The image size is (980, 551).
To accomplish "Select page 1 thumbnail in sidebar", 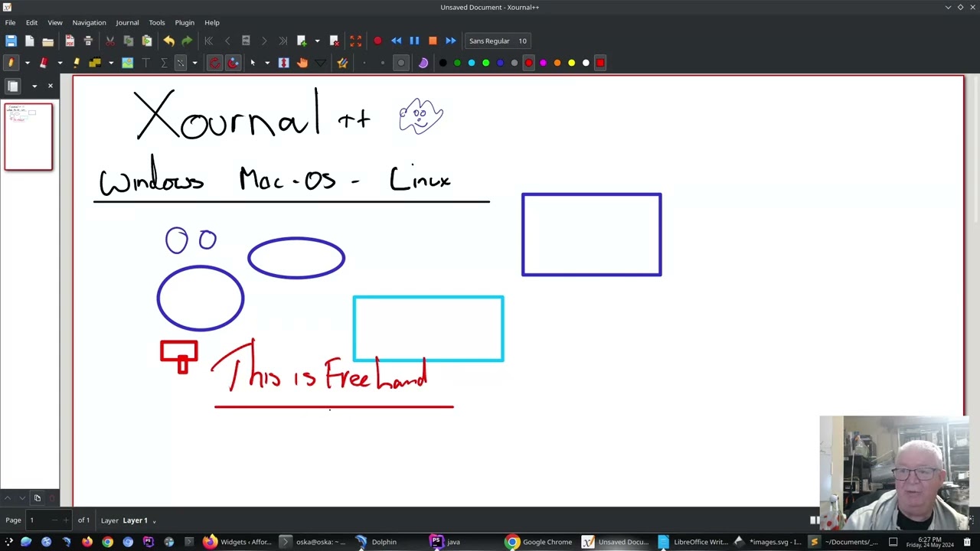I will [28, 137].
